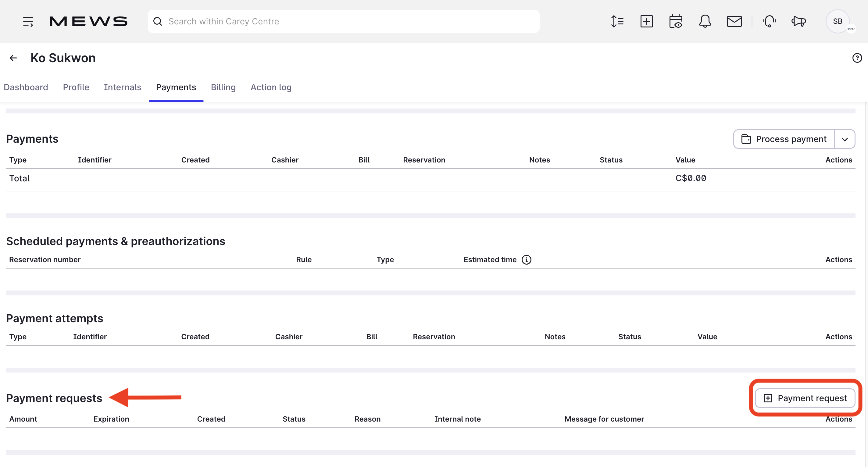
Task: Click the megaphone announcements icon
Action: [x=798, y=22]
